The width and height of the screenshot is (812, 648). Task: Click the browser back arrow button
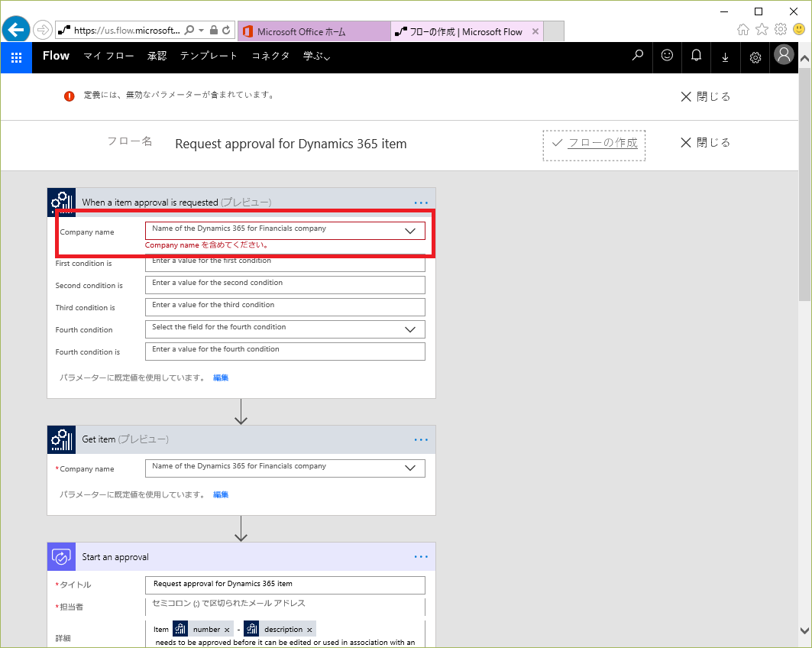pos(16,30)
